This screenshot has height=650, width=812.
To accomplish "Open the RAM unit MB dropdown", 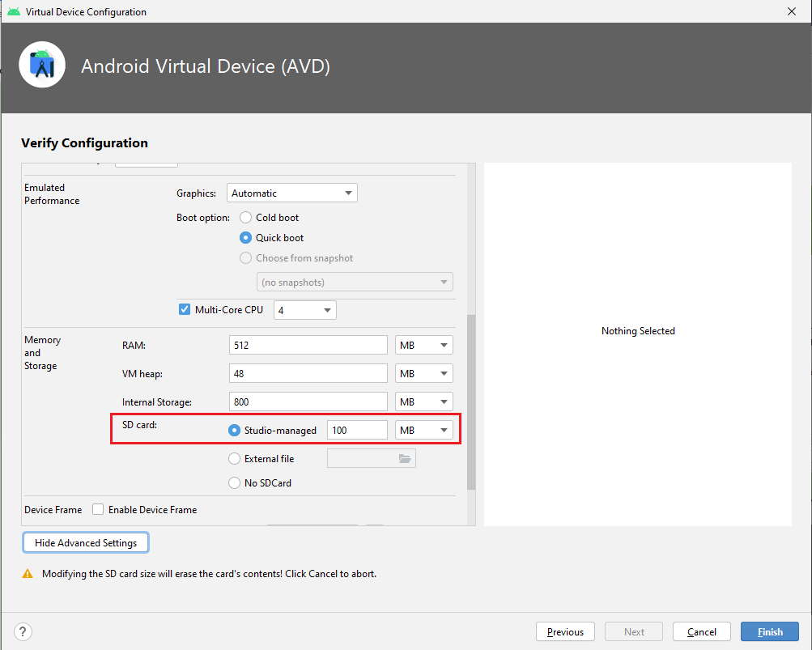I will (424, 346).
